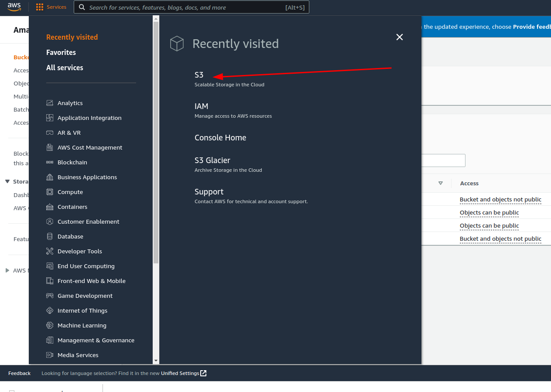This screenshot has height=392, width=551.
Task: Open the Analytics category
Action: (x=70, y=103)
